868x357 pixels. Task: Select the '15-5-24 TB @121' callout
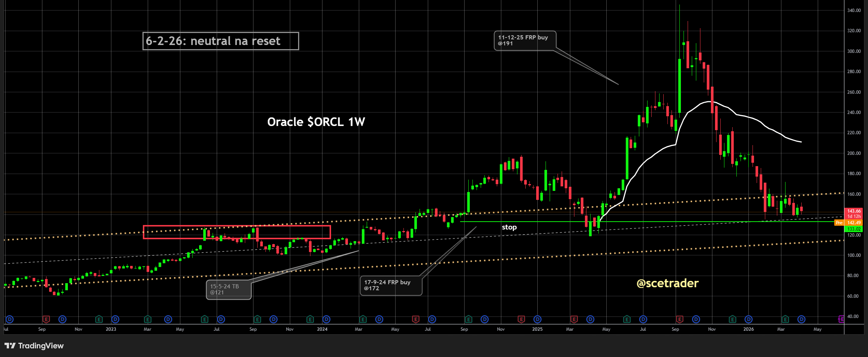229,289
